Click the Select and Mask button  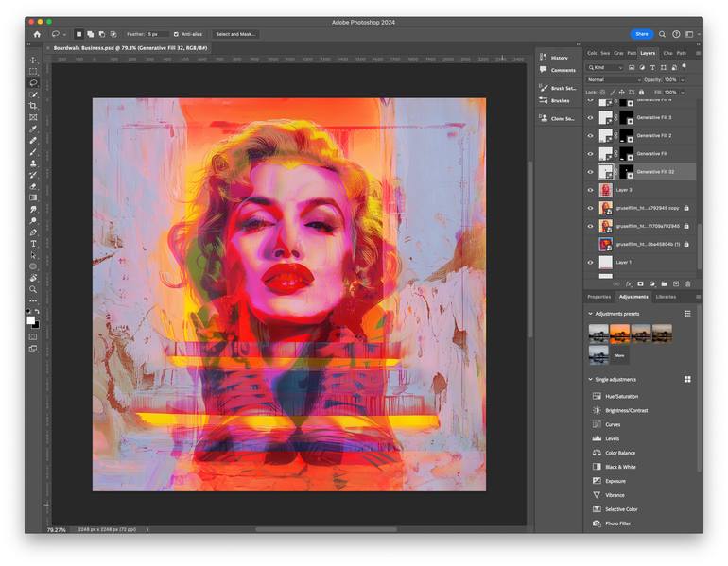tap(235, 34)
